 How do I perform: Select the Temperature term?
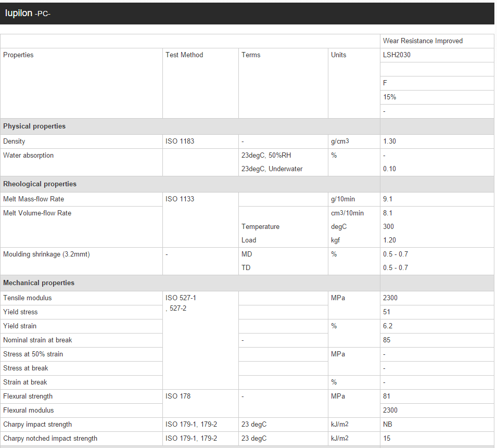click(260, 226)
